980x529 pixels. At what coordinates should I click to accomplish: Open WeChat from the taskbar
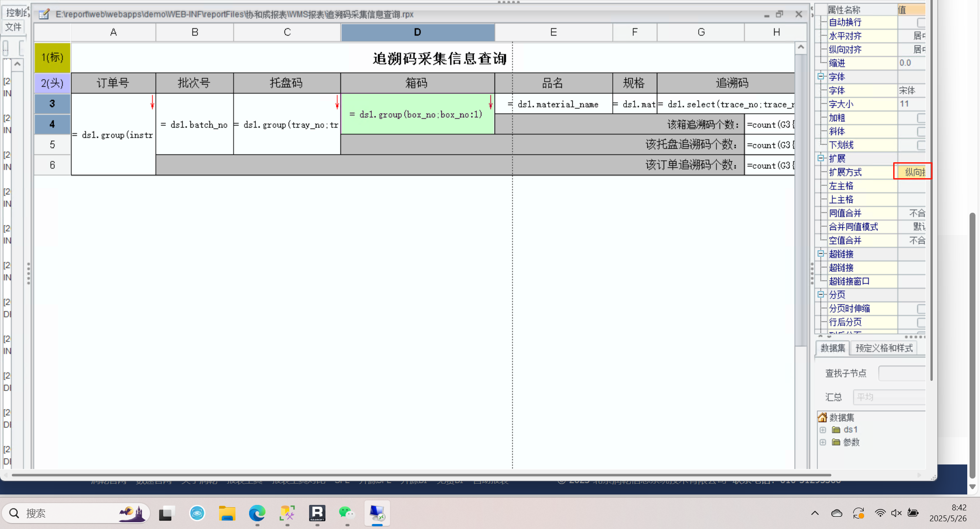click(x=347, y=513)
